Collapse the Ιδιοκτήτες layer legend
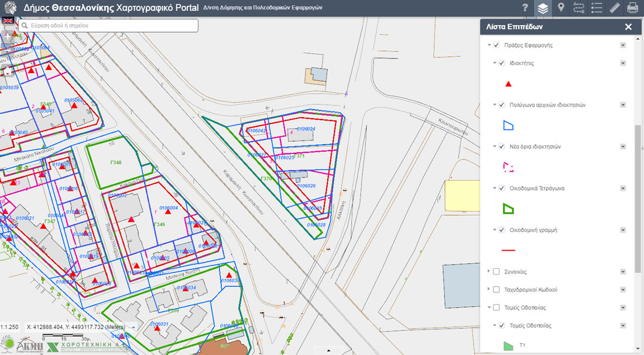Screen dimensions: 644x355 pos(495,63)
